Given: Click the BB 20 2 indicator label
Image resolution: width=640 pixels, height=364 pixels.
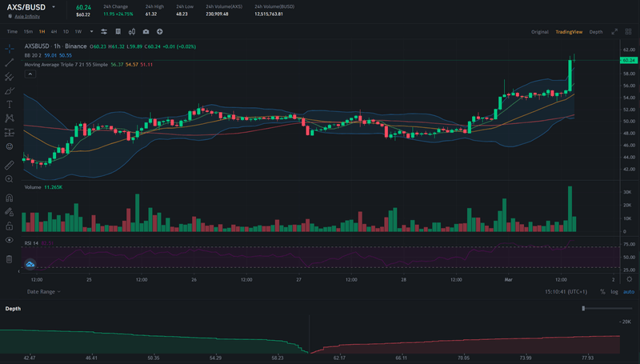Looking at the screenshot, I should pos(33,55).
